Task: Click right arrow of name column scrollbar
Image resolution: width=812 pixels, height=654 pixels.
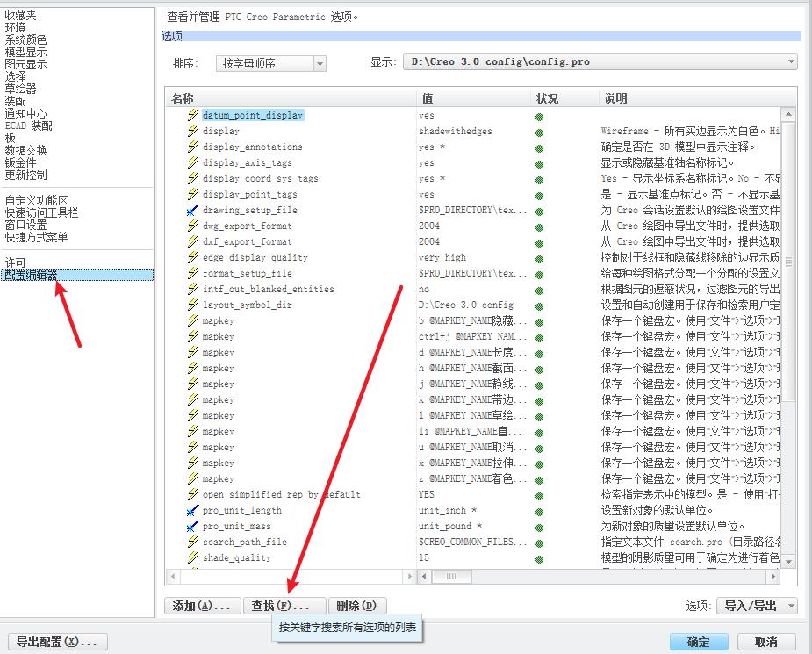Action: coord(410,577)
